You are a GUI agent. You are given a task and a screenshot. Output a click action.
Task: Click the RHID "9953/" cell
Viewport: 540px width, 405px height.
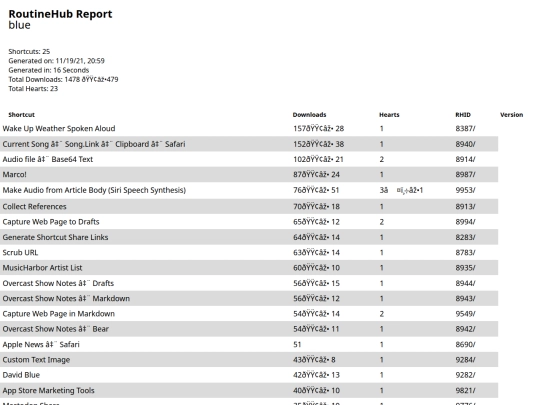[x=465, y=190]
